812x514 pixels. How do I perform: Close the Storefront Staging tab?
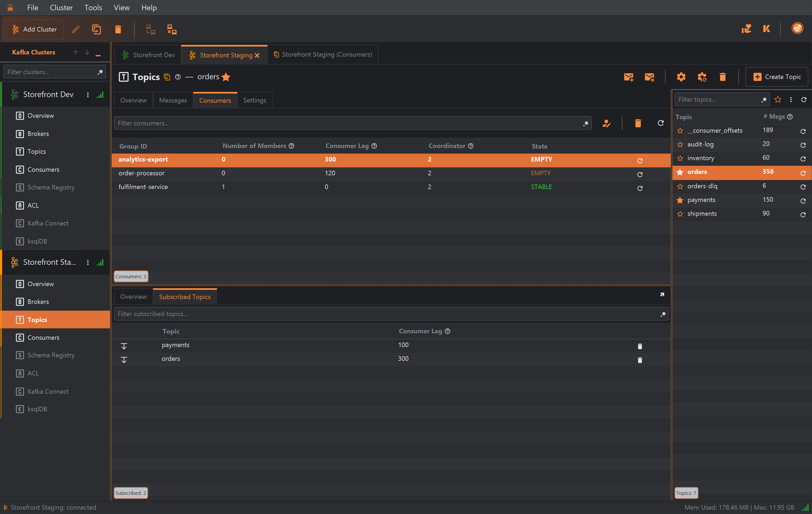(257, 55)
